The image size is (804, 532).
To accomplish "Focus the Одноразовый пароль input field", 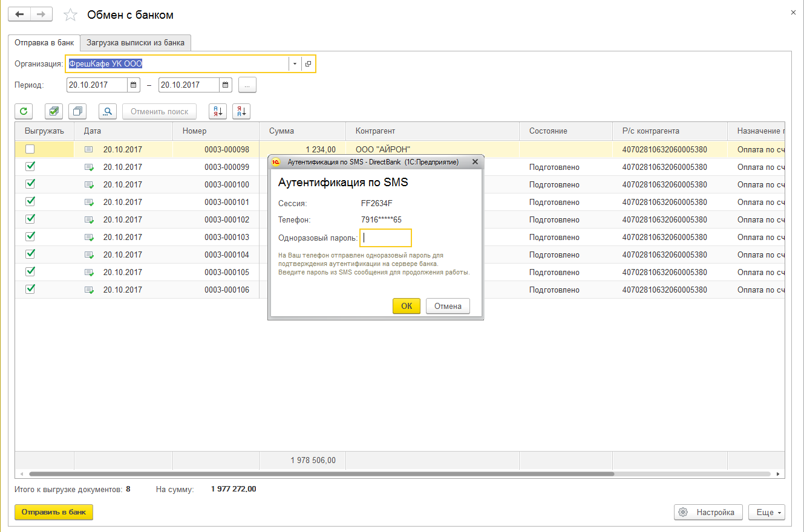I will point(386,238).
